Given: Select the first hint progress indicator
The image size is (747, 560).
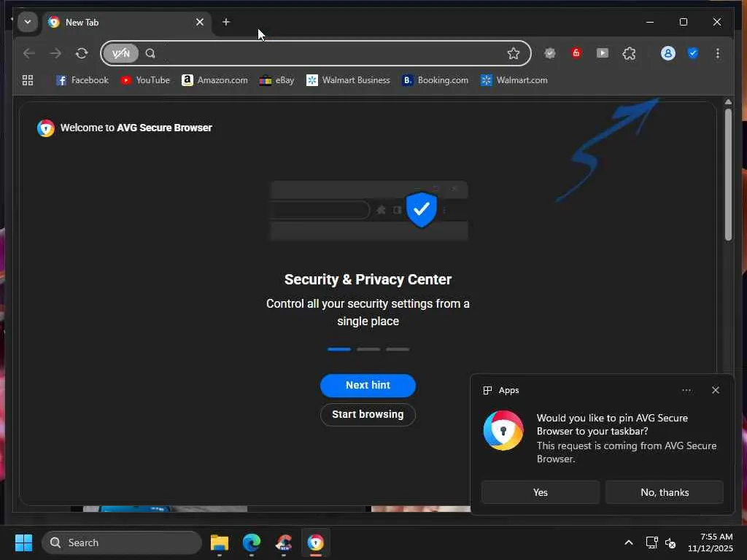Looking at the screenshot, I should pyautogui.click(x=339, y=349).
